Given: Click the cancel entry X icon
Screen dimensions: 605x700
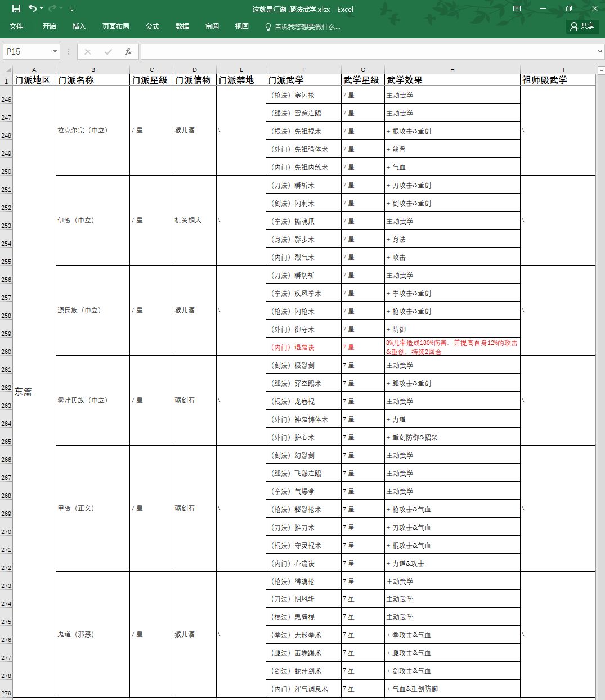Looking at the screenshot, I should tap(88, 52).
